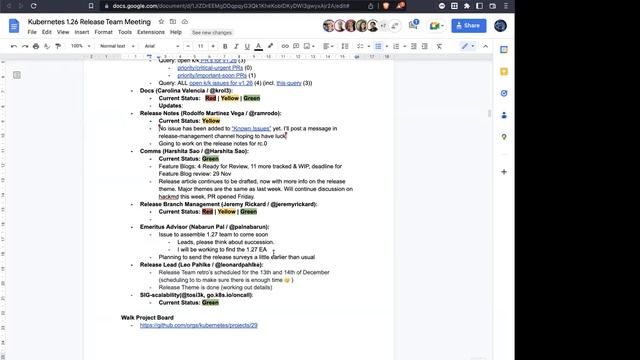Viewport: 640px width, 360px height.
Task: Open the insert image dropdown
Action: [x=309, y=46]
